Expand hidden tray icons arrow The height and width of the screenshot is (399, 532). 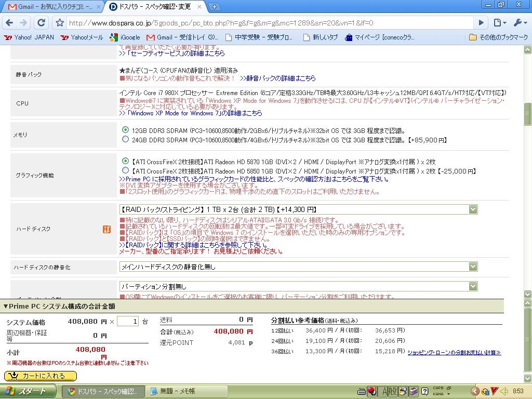point(475,391)
